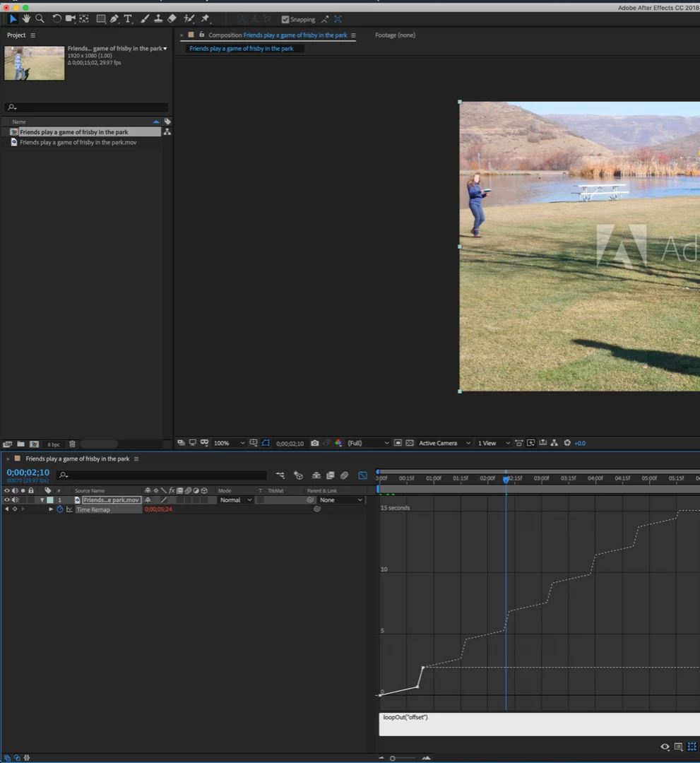Toggle Frame Blending for timeline
Image resolution: width=700 pixels, height=763 pixels.
[x=331, y=475]
